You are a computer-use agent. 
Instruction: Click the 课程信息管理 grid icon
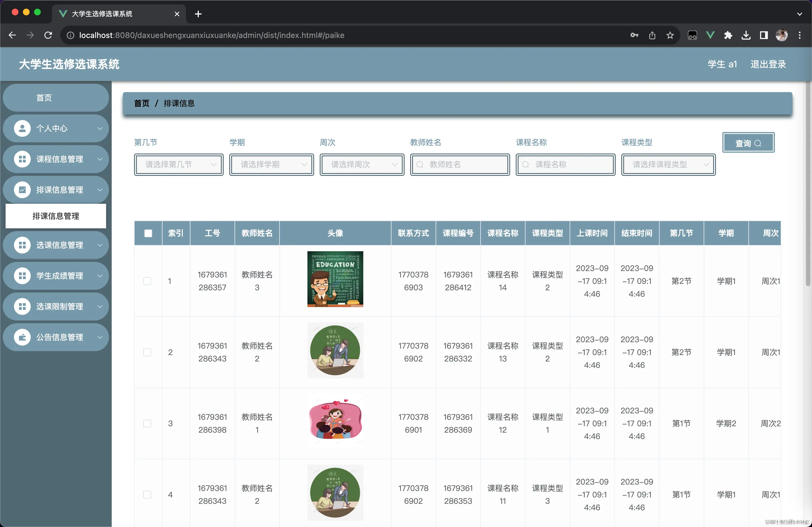[22, 159]
